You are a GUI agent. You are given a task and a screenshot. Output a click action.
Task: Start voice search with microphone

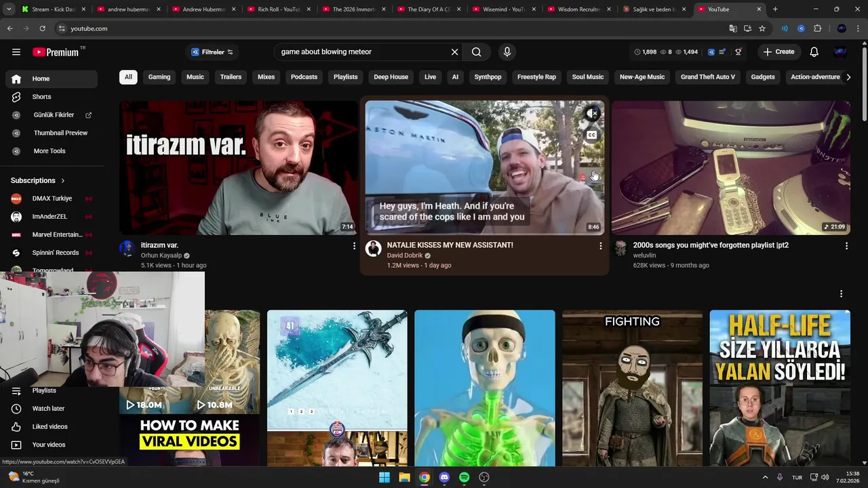coord(507,52)
